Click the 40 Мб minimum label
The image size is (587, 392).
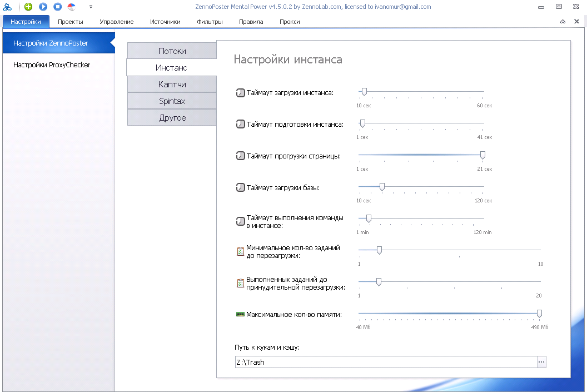(363, 328)
